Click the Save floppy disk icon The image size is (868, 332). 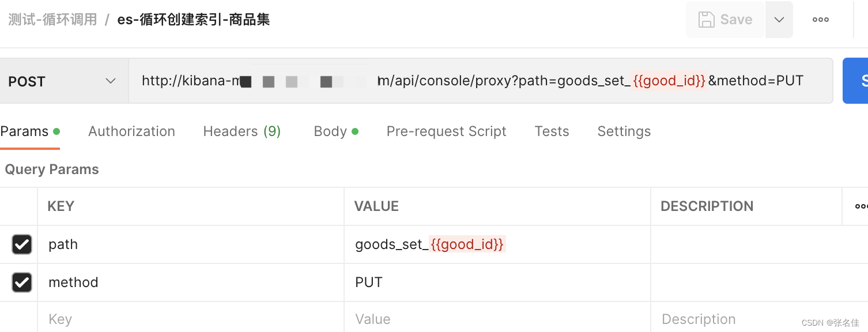coord(706,20)
